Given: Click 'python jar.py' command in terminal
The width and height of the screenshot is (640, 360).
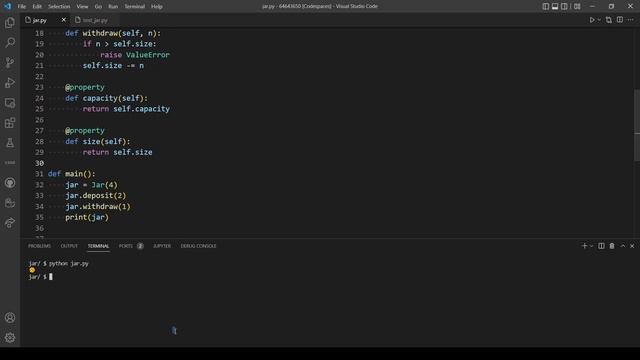Looking at the screenshot, I should (69, 264).
